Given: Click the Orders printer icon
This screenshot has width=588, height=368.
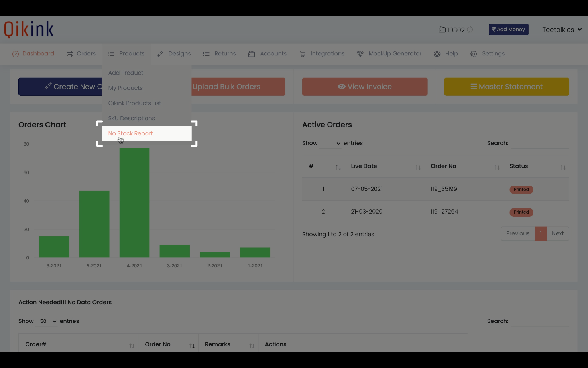Looking at the screenshot, I should click(69, 53).
